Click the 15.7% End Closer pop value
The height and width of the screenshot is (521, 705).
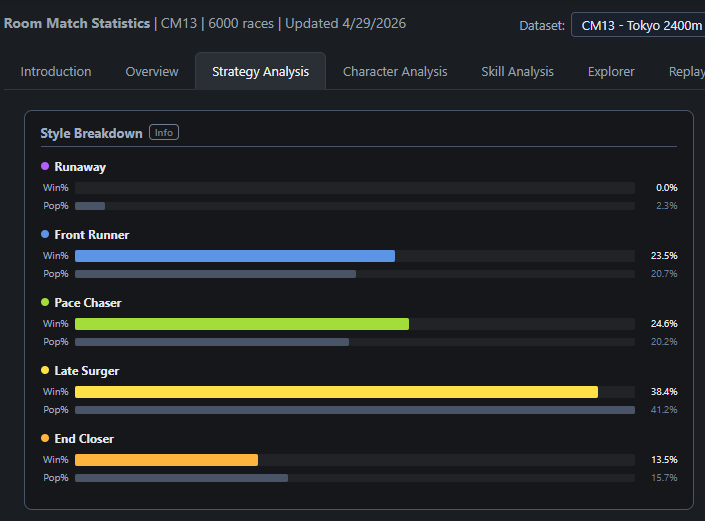coord(664,478)
